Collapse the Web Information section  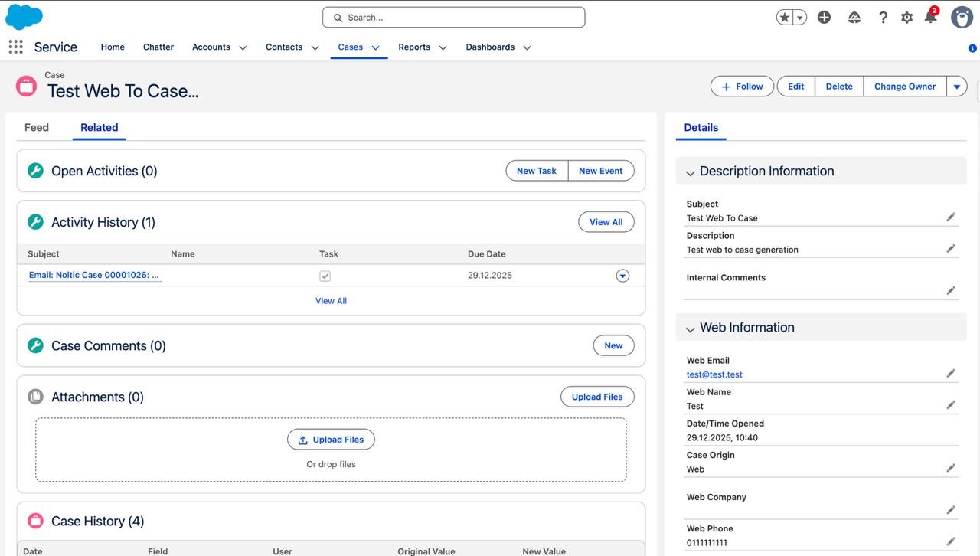(x=690, y=329)
